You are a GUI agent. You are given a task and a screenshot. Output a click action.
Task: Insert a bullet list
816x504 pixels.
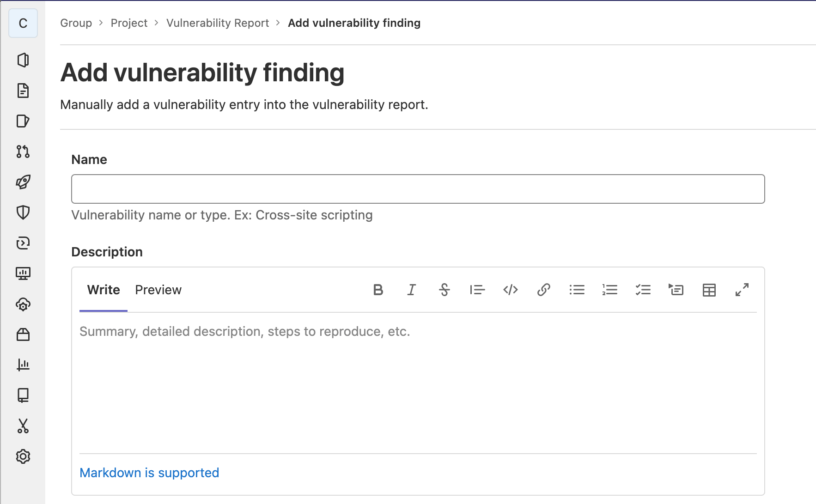tap(577, 290)
